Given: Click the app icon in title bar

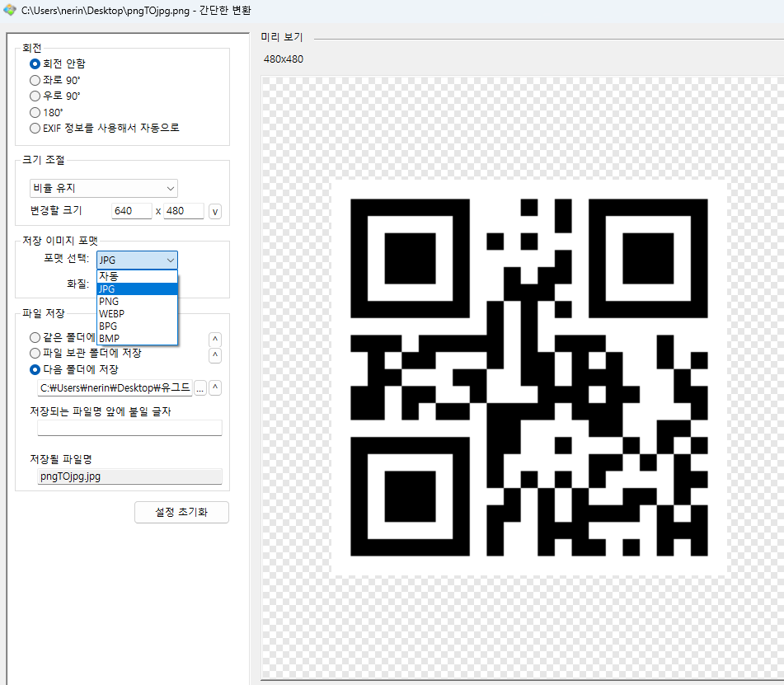Looking at the screenshot, I should (10, 10).
